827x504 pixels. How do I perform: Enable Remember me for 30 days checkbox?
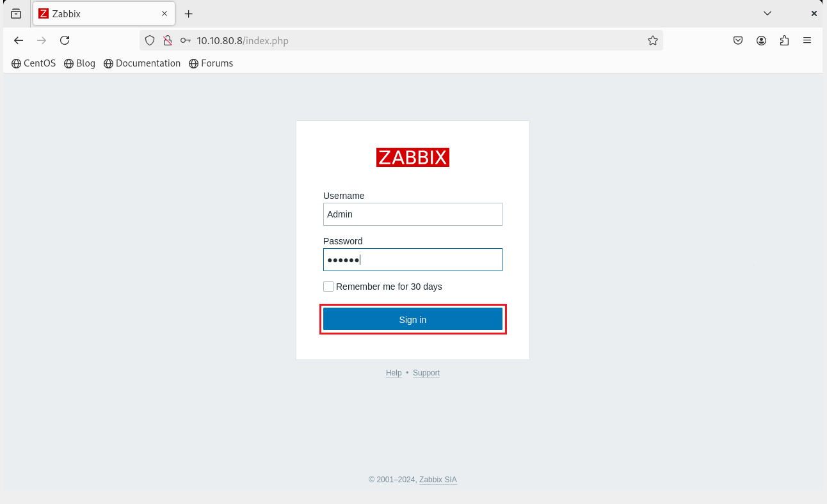328,287
